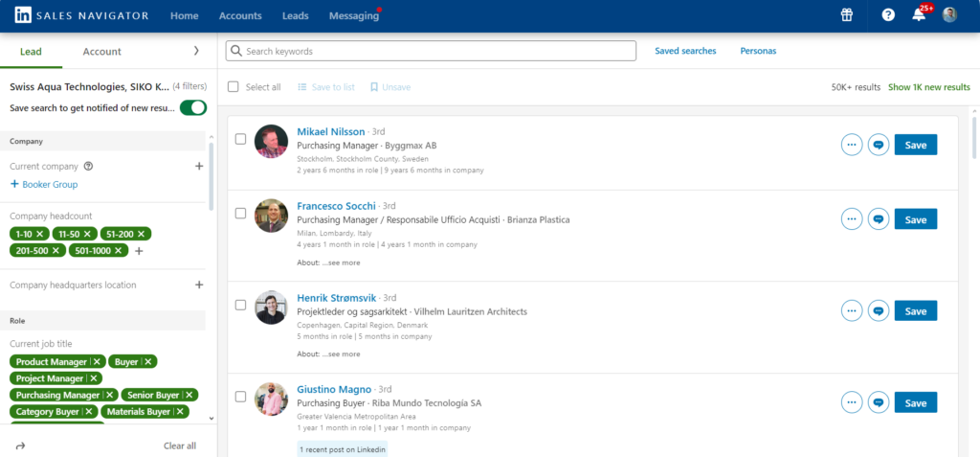This screenshot has height=457, width=980.
Task: Remove the Buyer job title filter
Action: (148, 362)
